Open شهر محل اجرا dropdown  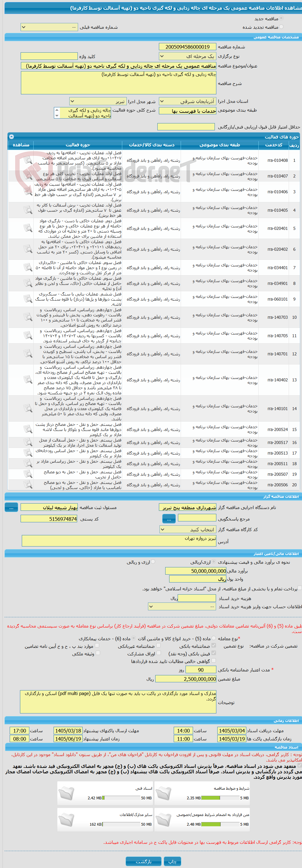click(98, 101)
